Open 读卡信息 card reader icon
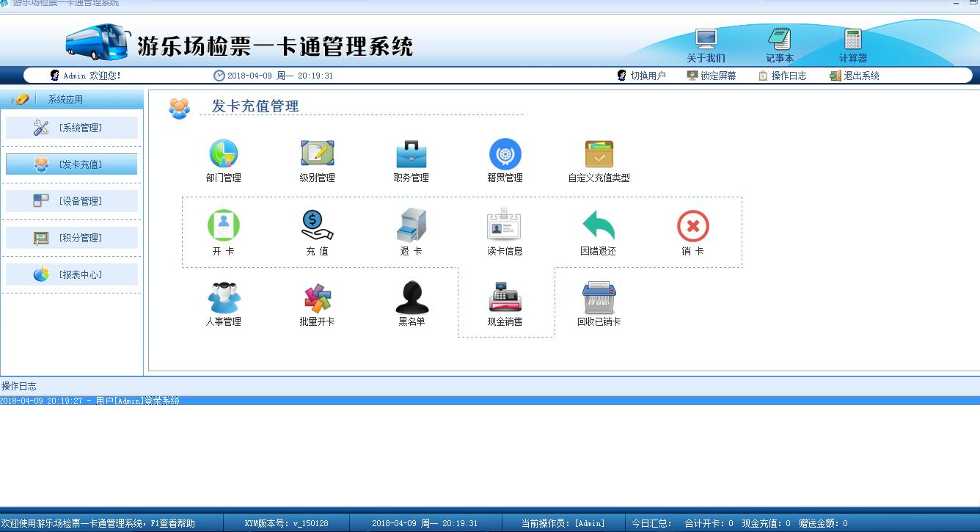Image resolution: width=980 pixels, height=532 pixels. [505, 225]
